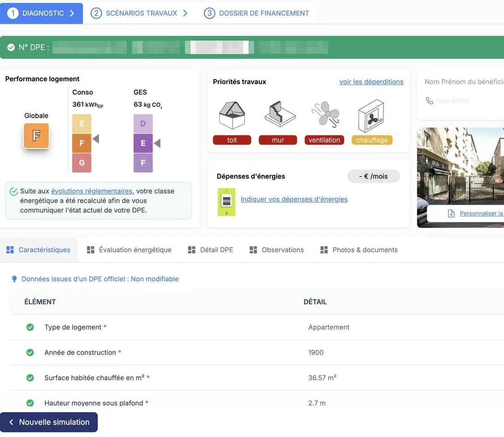This screenshot has height=437, width=504.
Task: Switch to the Observations tab
Action: 277,250
